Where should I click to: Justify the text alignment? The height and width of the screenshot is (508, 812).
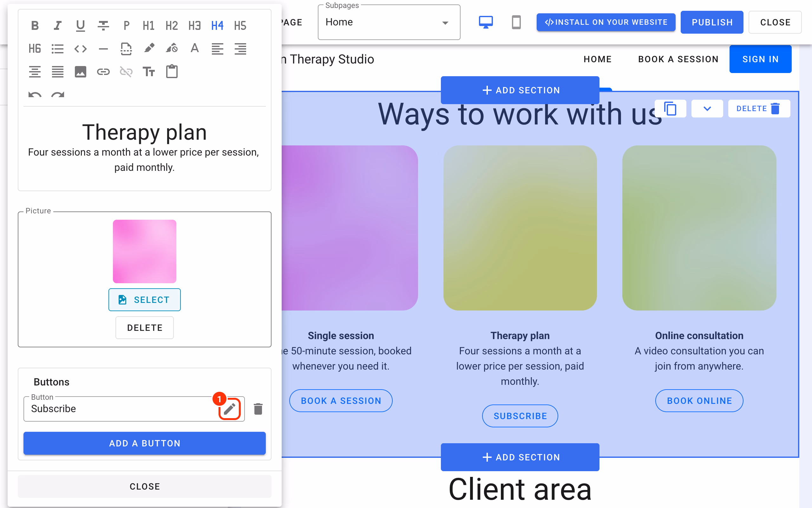pos(58,71)
